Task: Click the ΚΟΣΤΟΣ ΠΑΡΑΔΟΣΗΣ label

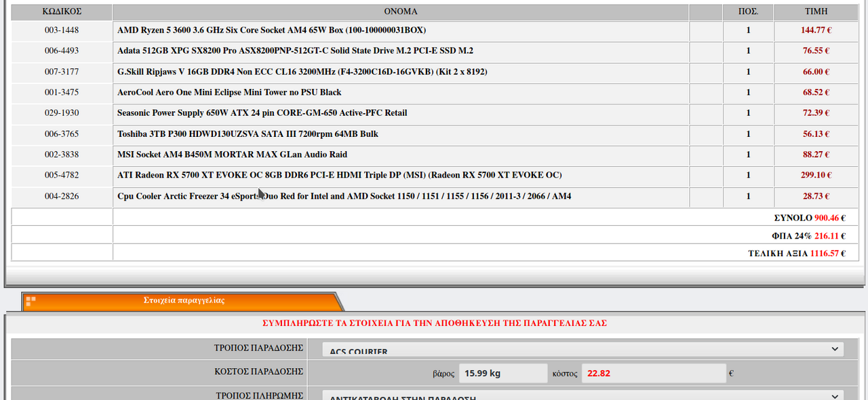Action: click(259, 372)
